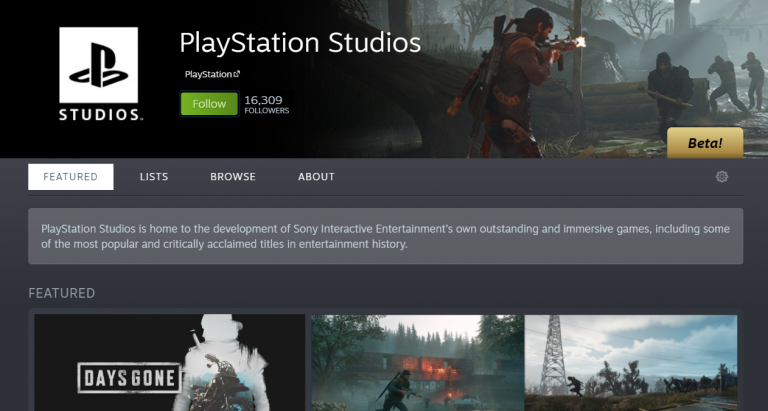Select the FEATURED tab
The width and height of the screenshot is (768, 411).
pos(71,177)
